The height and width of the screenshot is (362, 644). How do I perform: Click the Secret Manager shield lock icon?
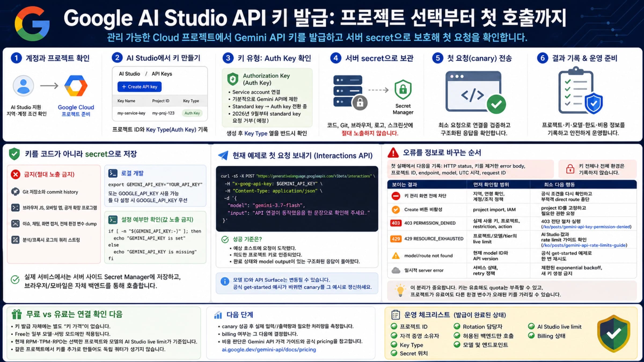point(403,90)
